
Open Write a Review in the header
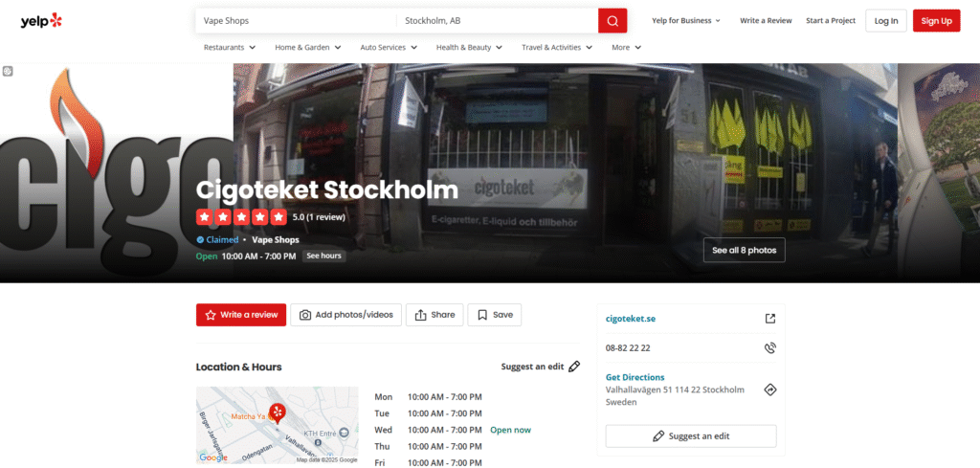[766, 21]
